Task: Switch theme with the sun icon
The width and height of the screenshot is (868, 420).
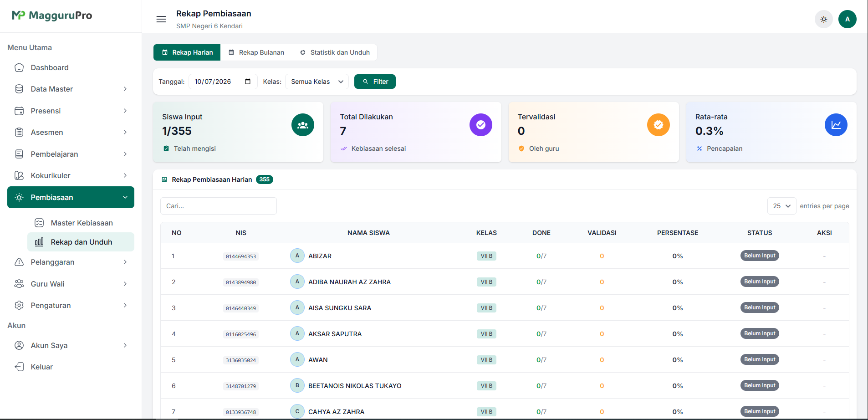Action: click(824, 19)
